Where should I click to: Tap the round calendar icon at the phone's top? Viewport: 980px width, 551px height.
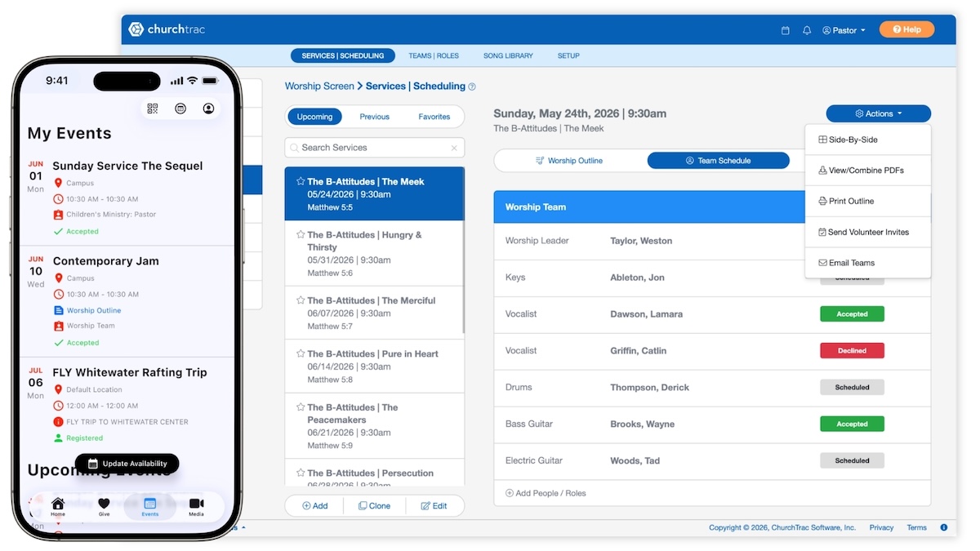pos(180,109)
